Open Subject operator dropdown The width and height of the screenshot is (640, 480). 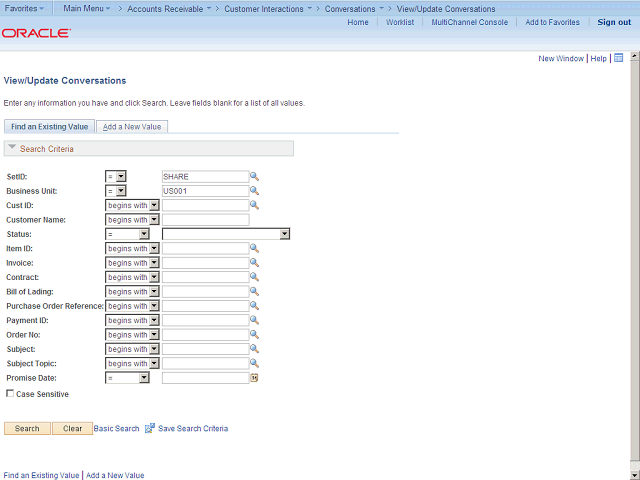click(132, 349)
